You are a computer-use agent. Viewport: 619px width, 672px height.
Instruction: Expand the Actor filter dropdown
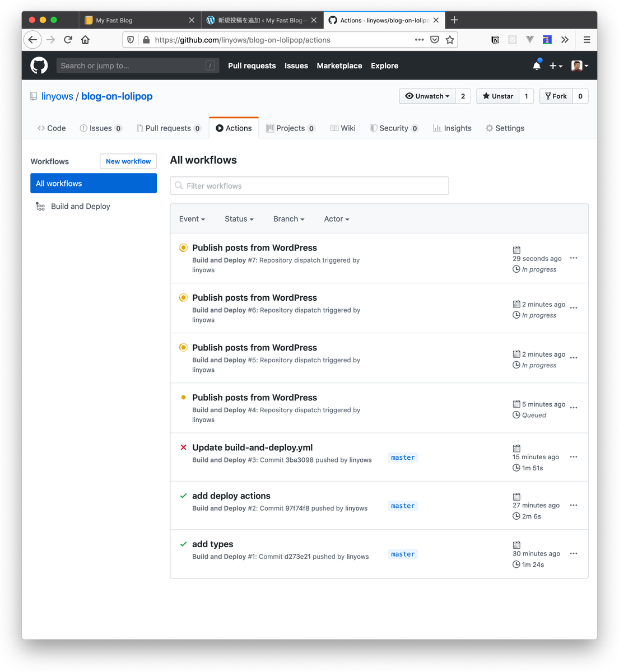pyautogui.click(x=336, y=219)
